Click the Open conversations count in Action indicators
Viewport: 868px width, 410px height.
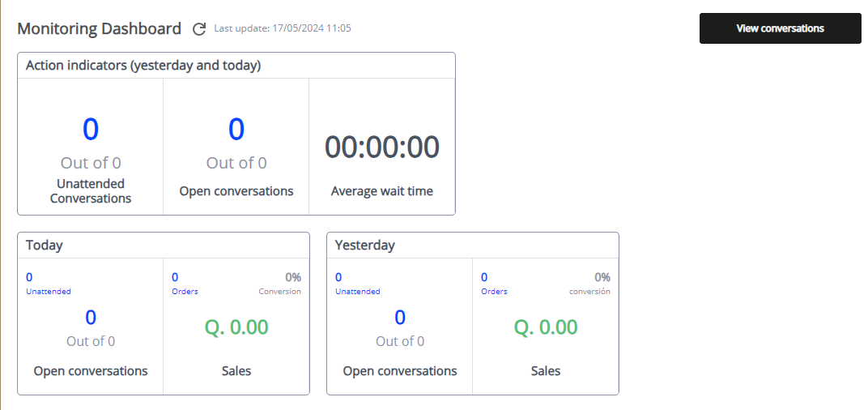(x=236, y=130)
